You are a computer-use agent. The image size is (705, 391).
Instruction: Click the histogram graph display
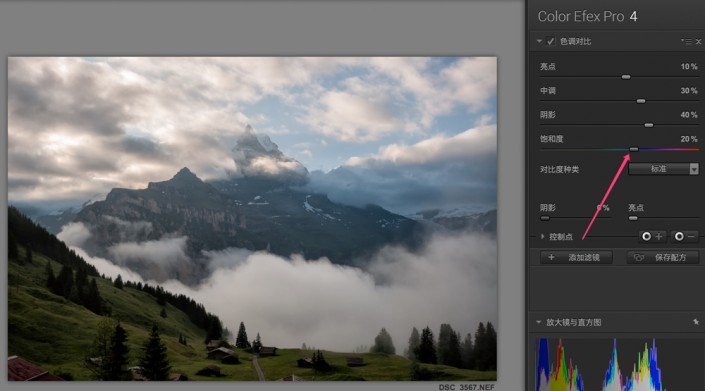point(616,363)
